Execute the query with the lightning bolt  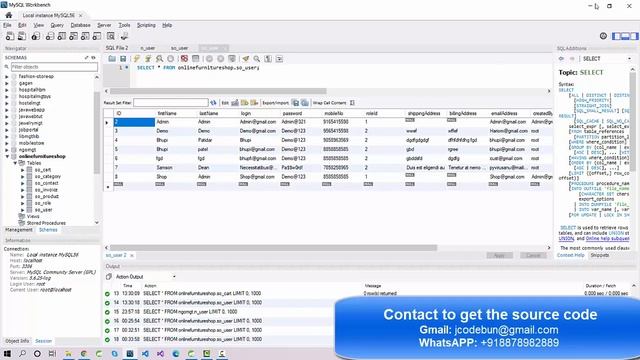tap(137, 59)
